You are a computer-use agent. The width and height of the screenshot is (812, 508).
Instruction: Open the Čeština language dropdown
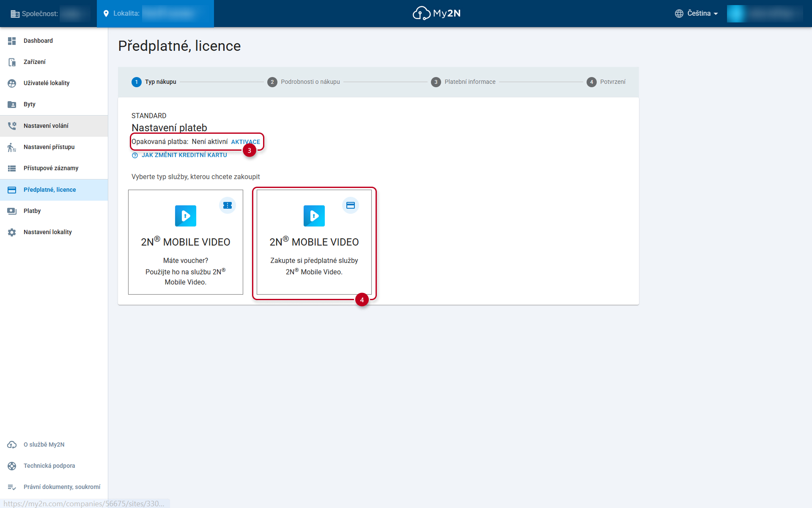click(697, 14)
